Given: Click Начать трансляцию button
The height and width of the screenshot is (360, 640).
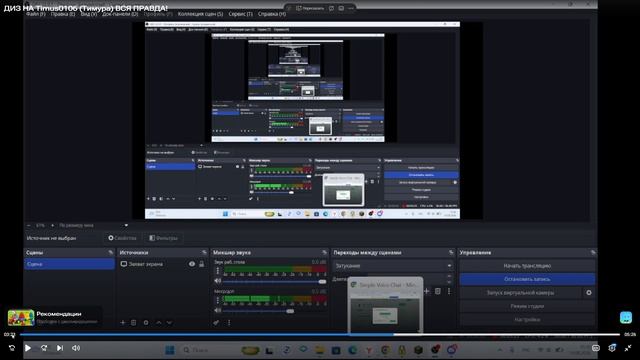Looking at the screenshot, I should [x=527, y=266].
